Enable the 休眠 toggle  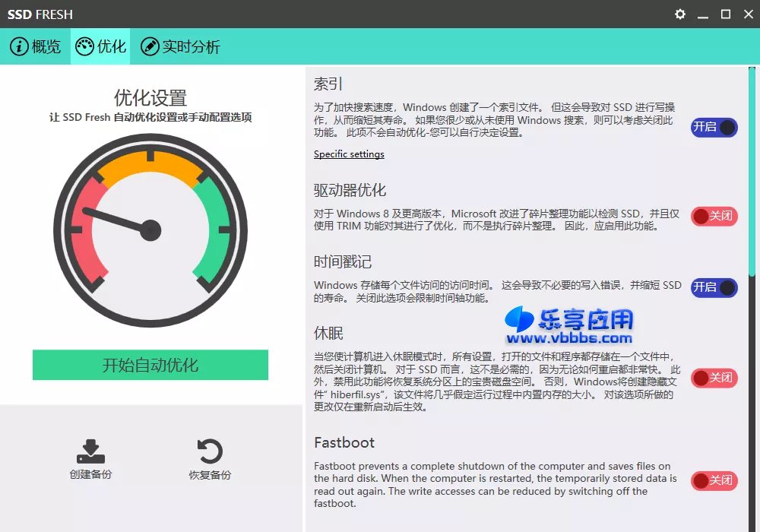[714, 378]
